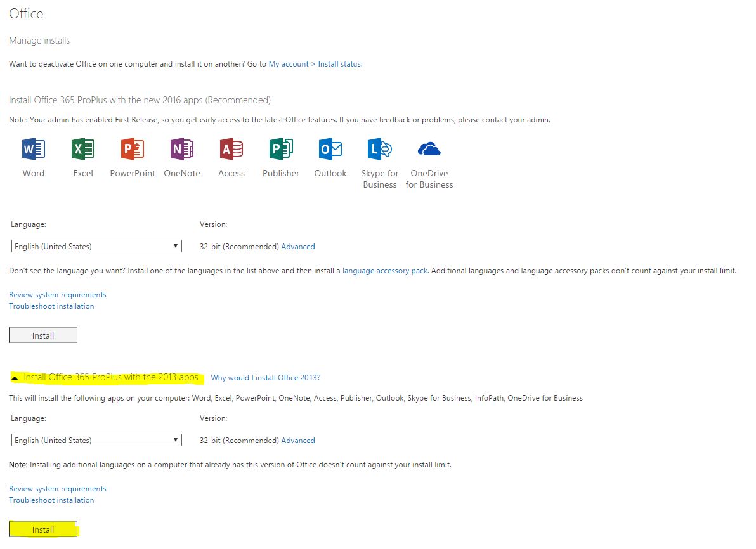Click the 'Install Office 365 ProPlus with the 2013 apps' heading
Viewport: 756px width, 549px height.
(111, 377)
